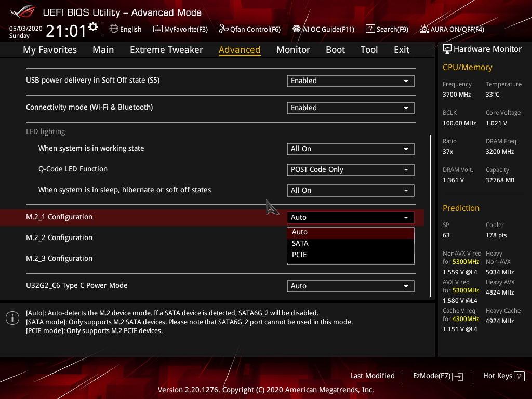
Task: Select Q-Code LED Function label
Action: coord(73,169)
